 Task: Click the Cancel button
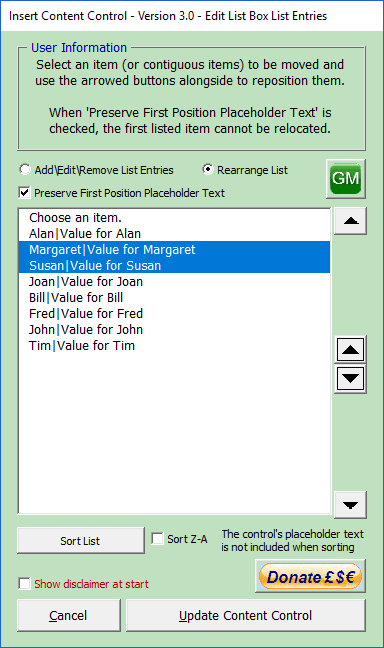tap(68, 615)
